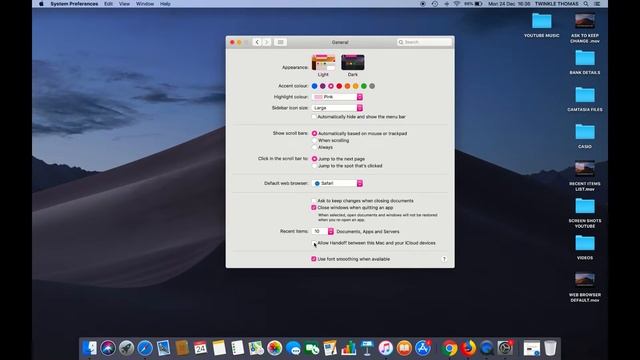Image resolution: width=640 pixels, height=360 pixels.
Task: Open Photos from the Dock
Action: pyautogui.click(x=274, y=348)
